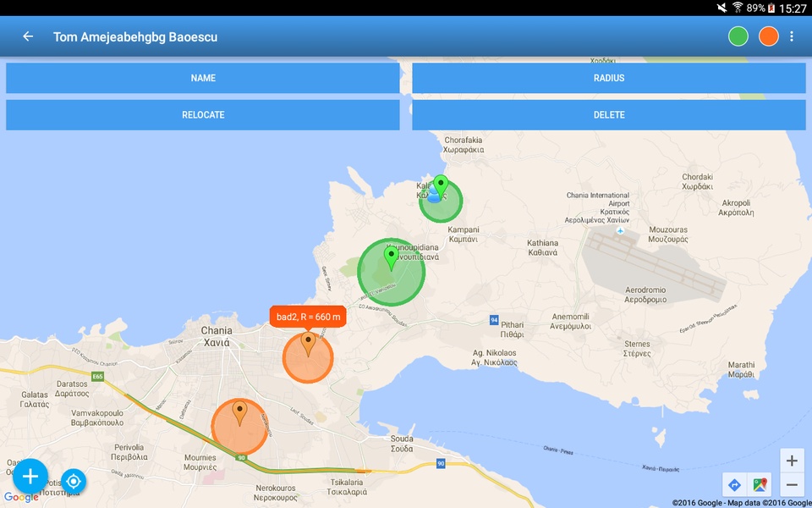Tap the Chorafakia map label
This screenshot has height=508, width=812.
point(464,145)
